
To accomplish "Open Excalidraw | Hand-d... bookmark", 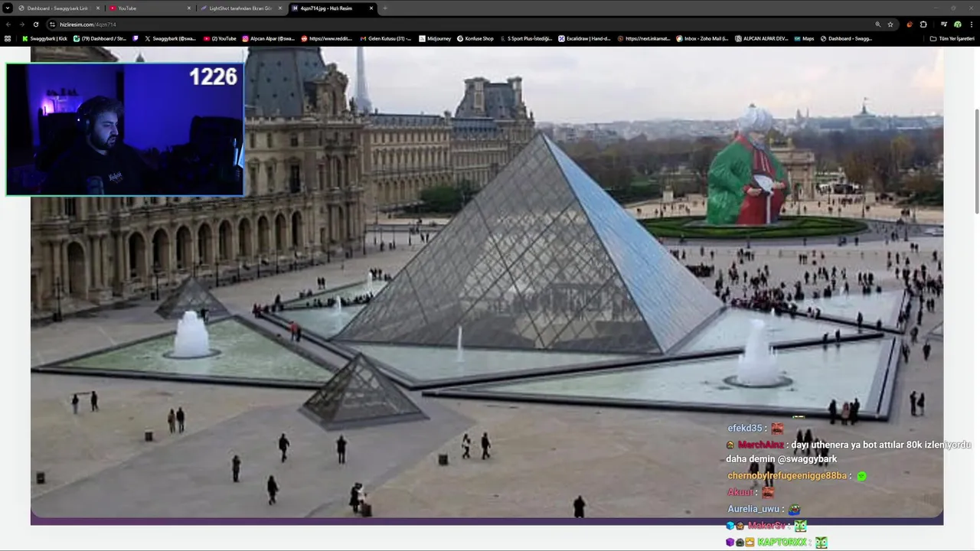I will [584, 38].
